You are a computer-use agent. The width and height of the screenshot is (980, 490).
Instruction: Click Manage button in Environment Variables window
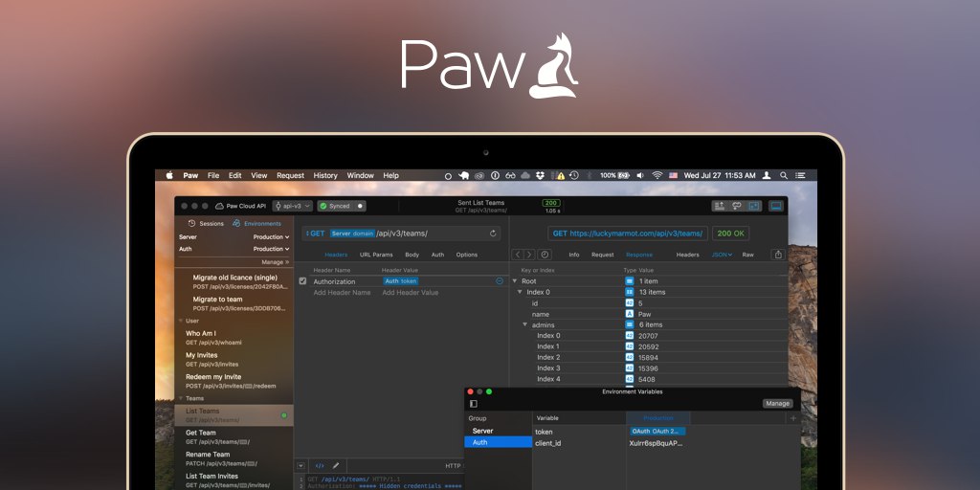[777, 404]
